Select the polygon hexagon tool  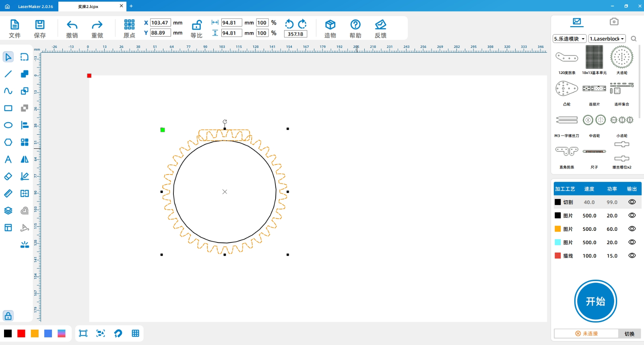pos(8,142)
